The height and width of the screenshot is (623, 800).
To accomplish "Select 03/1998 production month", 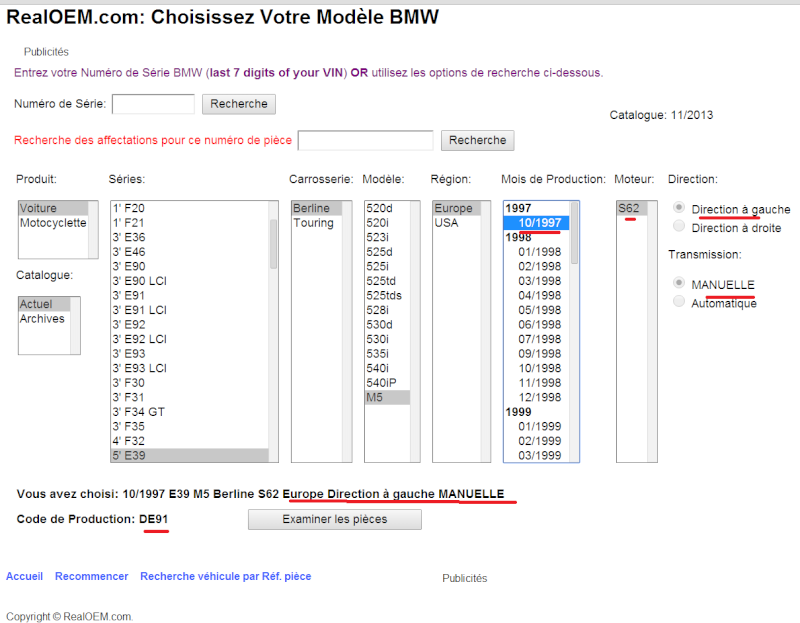I will click(537, 281).
